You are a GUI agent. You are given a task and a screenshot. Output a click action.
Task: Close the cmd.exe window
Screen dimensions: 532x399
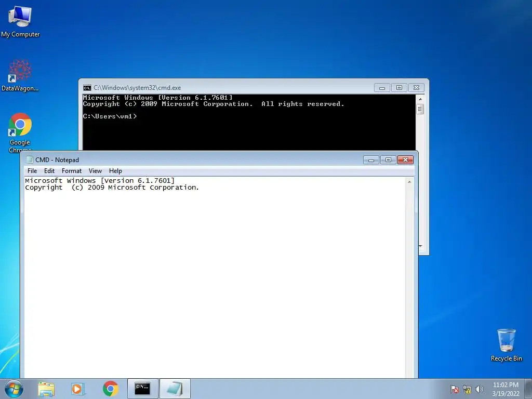(x=416, y=88)
